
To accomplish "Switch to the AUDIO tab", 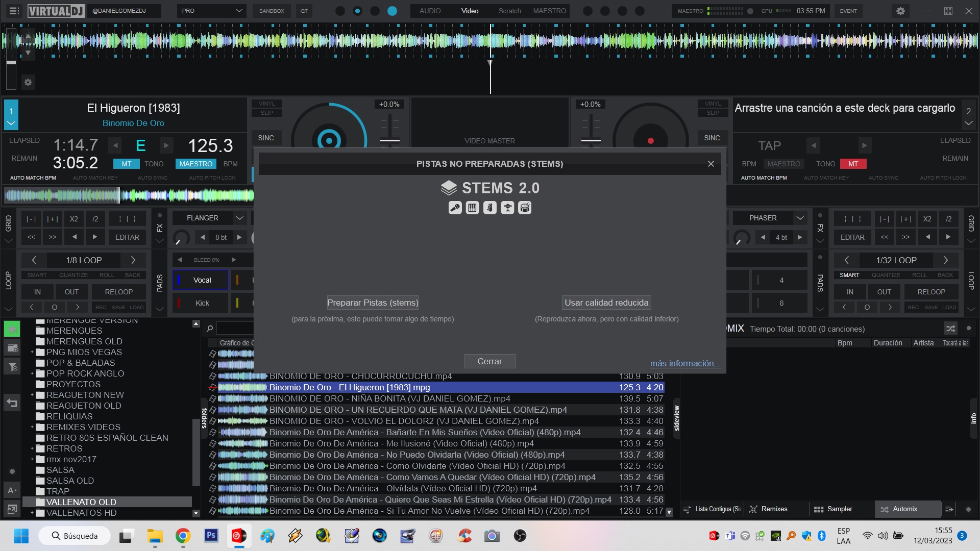I will point(430,11).
